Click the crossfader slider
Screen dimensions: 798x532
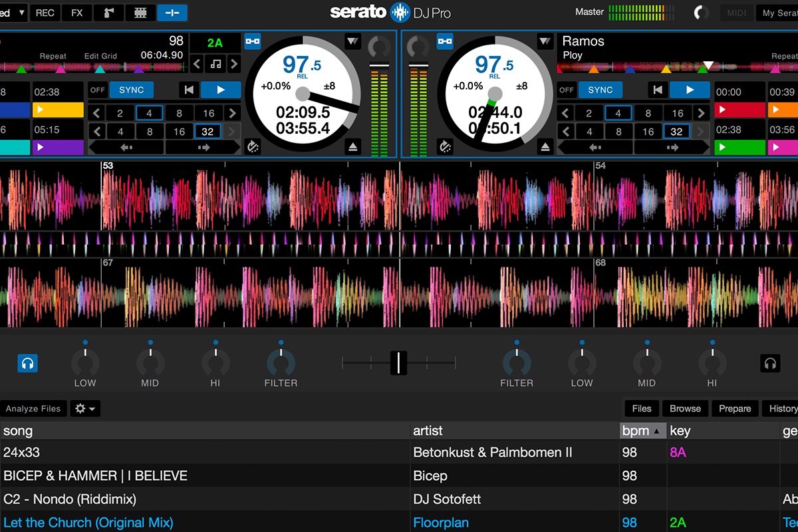[398, 362]
